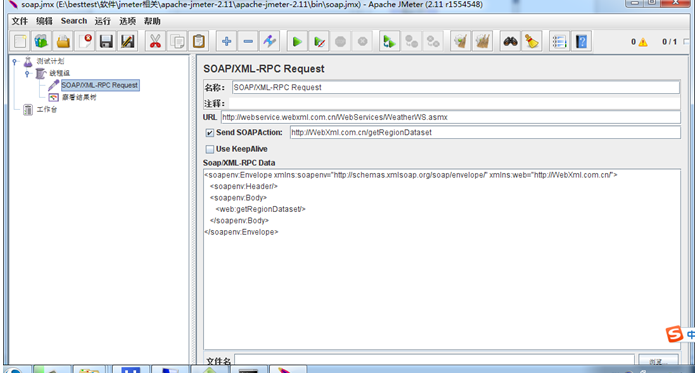Image resolution: width=696 pixels, height=373 pixels.
Task: Click the Stop test icon
Action: [x=340, y=42]
